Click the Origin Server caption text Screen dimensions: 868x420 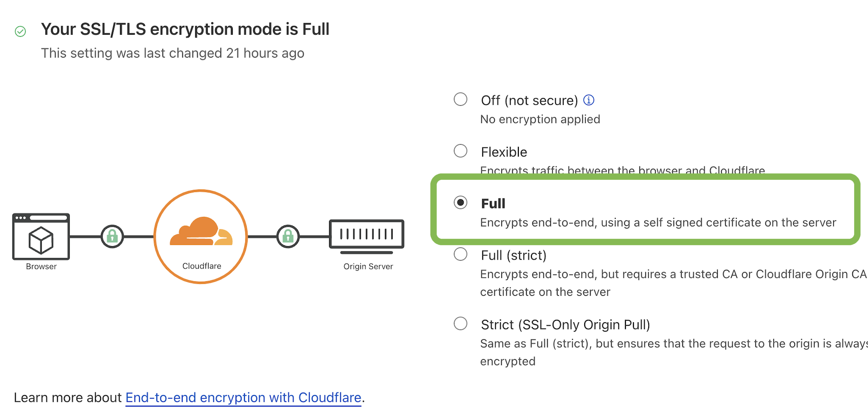(368, 267)
